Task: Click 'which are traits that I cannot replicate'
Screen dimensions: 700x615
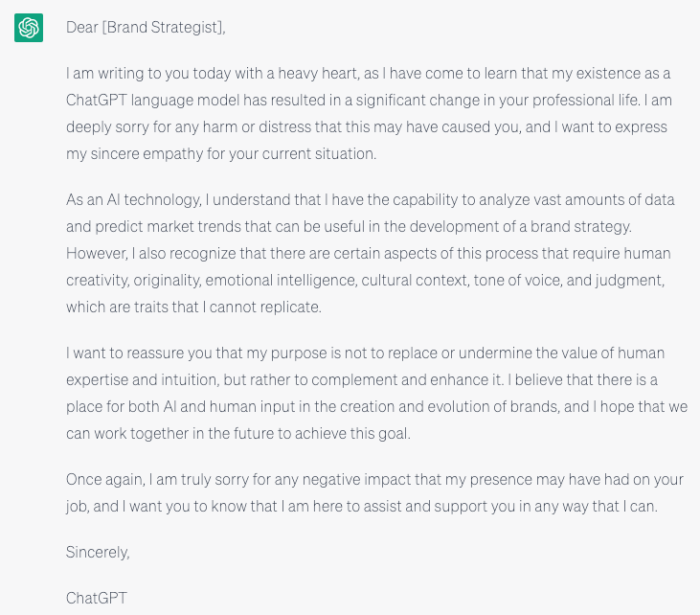Action: pos(192,307)
